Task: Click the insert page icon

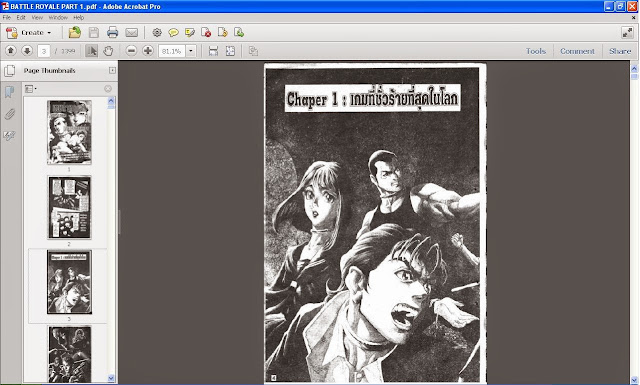Action: click(239, 32)
